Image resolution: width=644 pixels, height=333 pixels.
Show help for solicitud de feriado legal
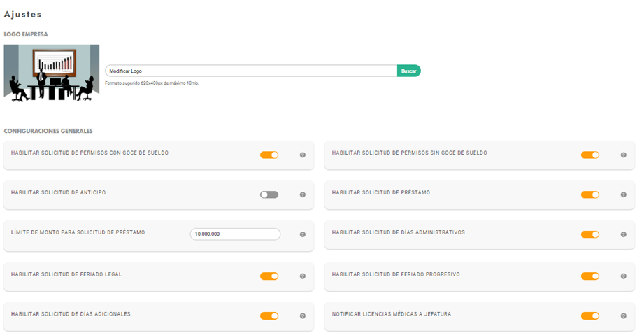pyautogui.click(x=303, y=276)
